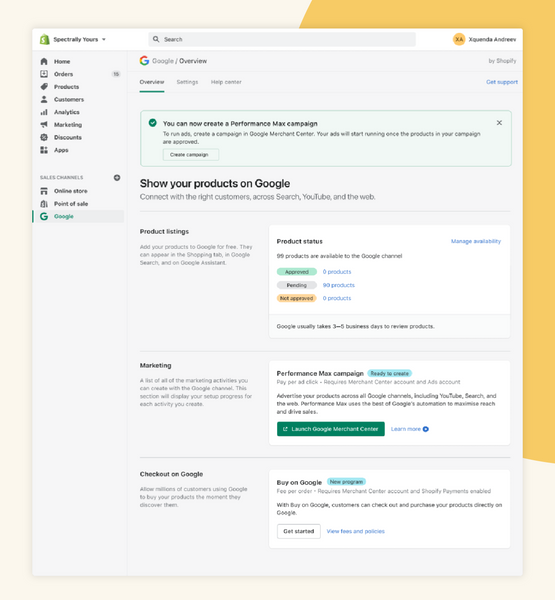This screenshot has height=600, width=555.
Task: Click the Marketing megaphone icon
Action: (44, 124)
